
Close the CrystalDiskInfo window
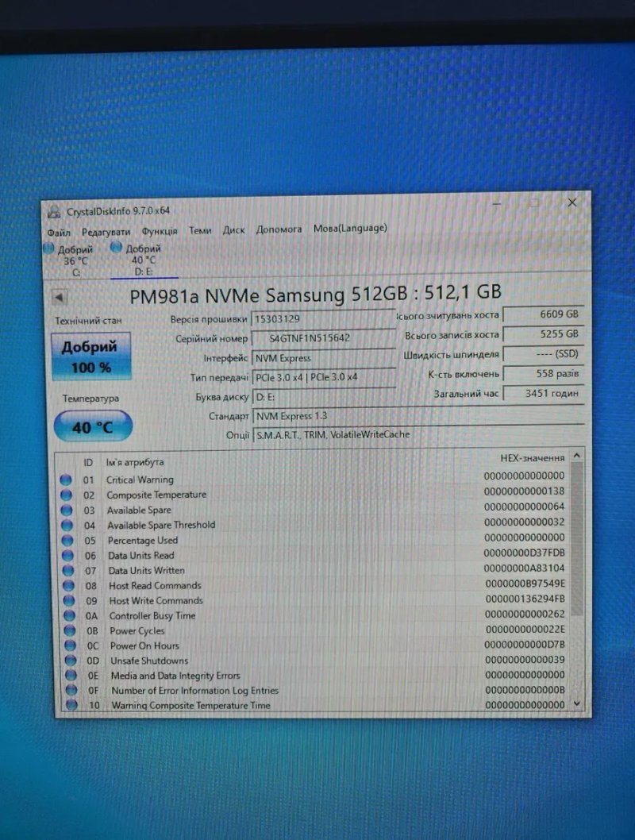(571, 202)
